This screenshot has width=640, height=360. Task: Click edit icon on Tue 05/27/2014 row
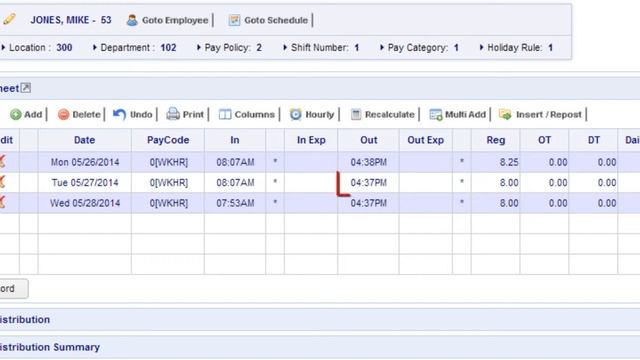click(x=2, y=182)
